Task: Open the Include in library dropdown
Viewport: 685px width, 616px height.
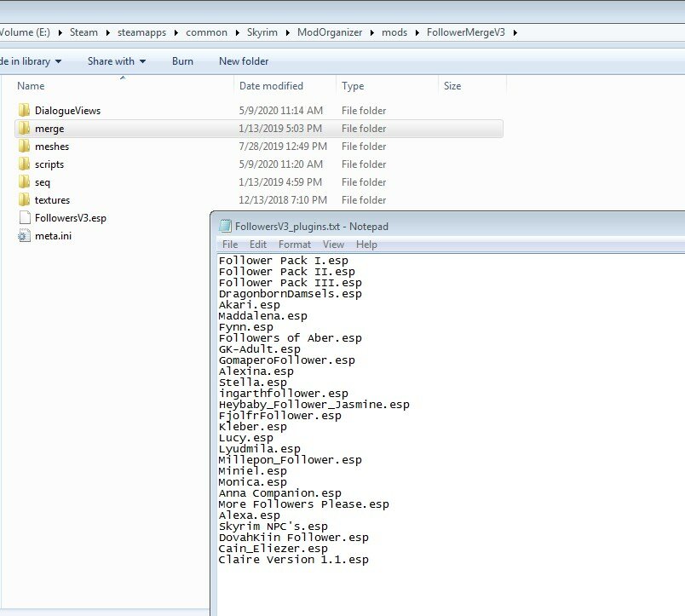Action: click(x=30, y=61)
